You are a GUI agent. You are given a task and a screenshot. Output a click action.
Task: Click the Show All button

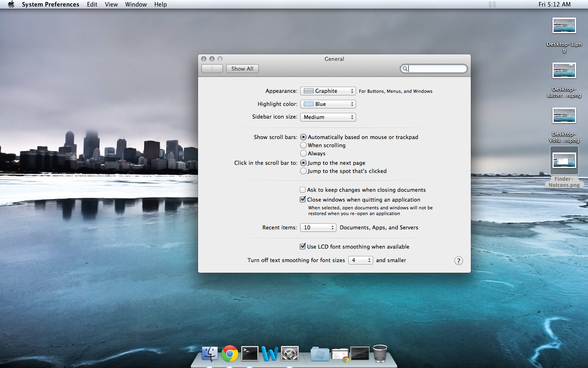242,69
